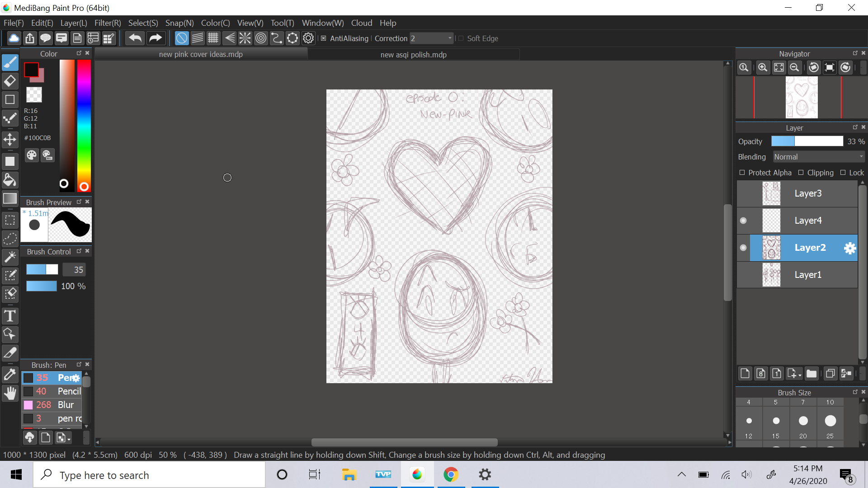Select the Hand pan tool
The image size is (868, 488).
(10, 394)
